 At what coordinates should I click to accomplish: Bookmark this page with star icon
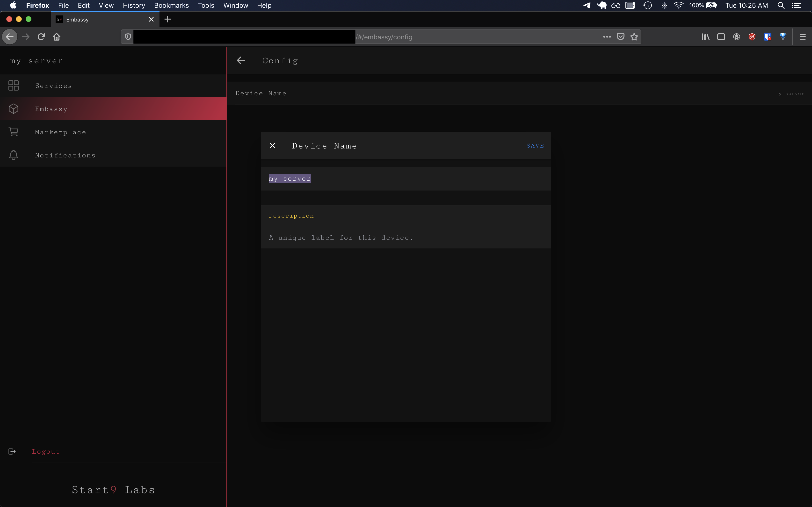[x=634, y=37]
